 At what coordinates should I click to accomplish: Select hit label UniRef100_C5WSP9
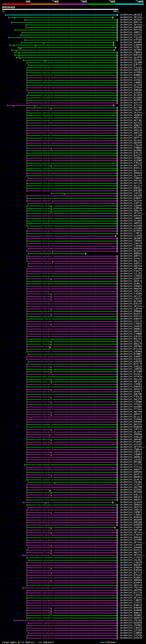pyautogui.click(x=131, y=52)
